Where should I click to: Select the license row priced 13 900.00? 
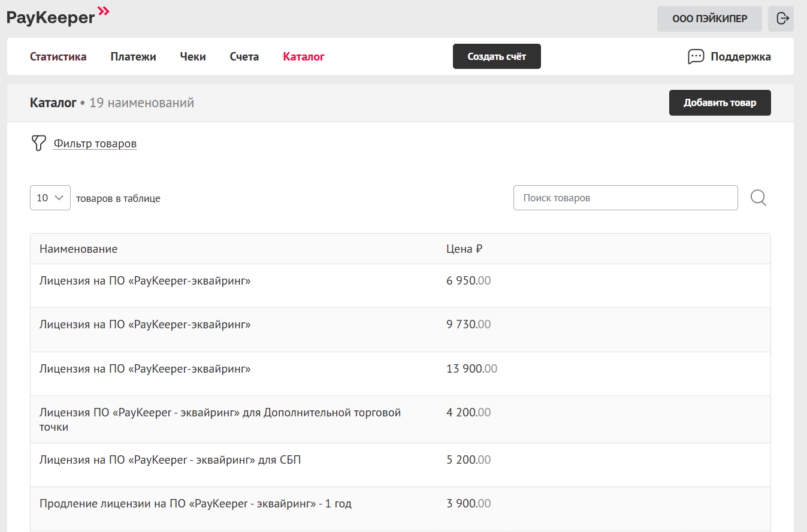click(x=400, y=373)
